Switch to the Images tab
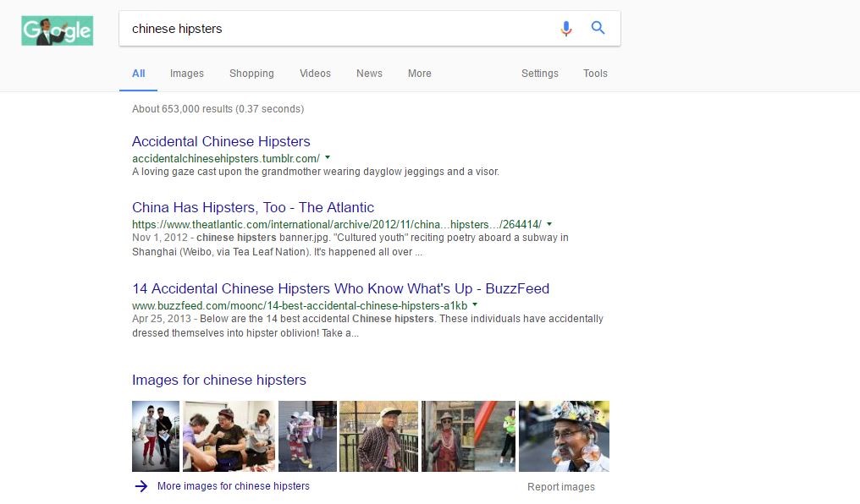Image resolution: width=860 pixels, height=504 pixels. (186, 74)
